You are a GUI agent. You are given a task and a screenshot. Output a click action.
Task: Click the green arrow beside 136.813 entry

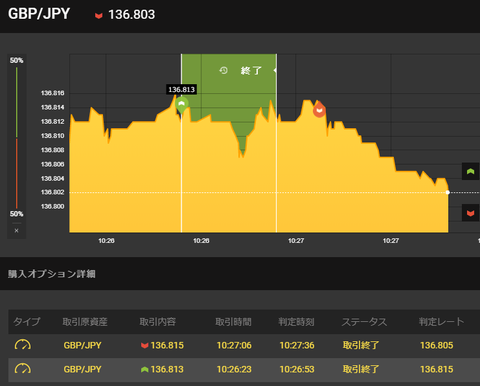click(x=144, y=370)
